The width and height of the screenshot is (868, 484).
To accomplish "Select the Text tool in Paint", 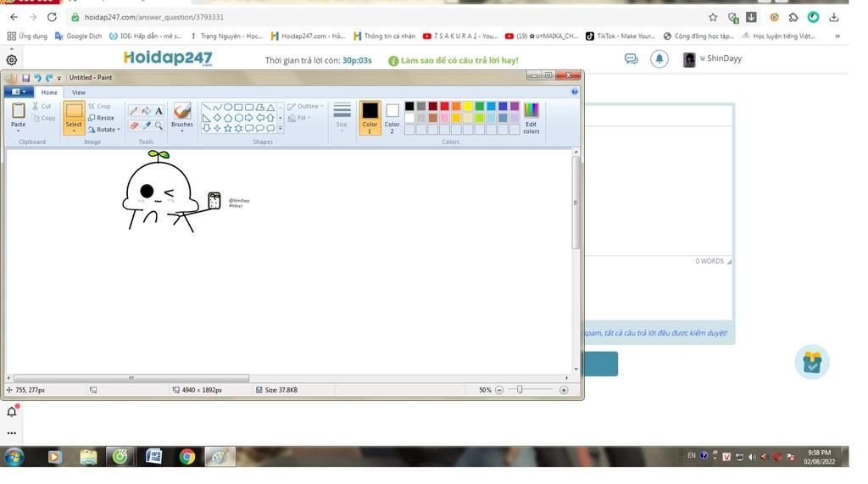I will 159,111.
